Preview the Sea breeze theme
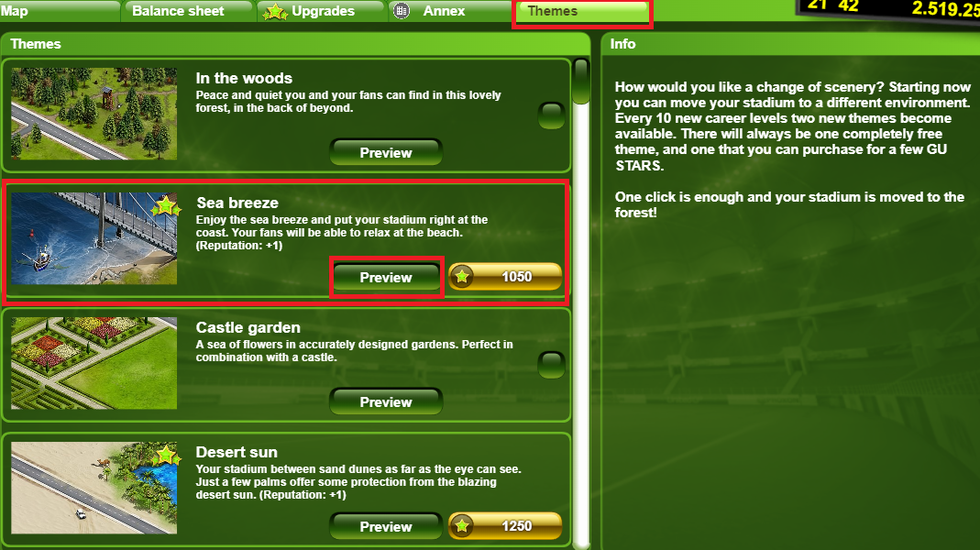This screenshot has width=980, height=550. pos(386,277)
